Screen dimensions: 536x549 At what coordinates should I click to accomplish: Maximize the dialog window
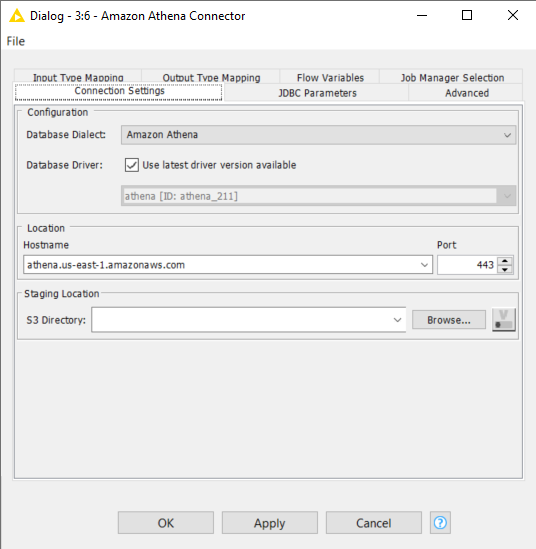(x=467, y=15)
